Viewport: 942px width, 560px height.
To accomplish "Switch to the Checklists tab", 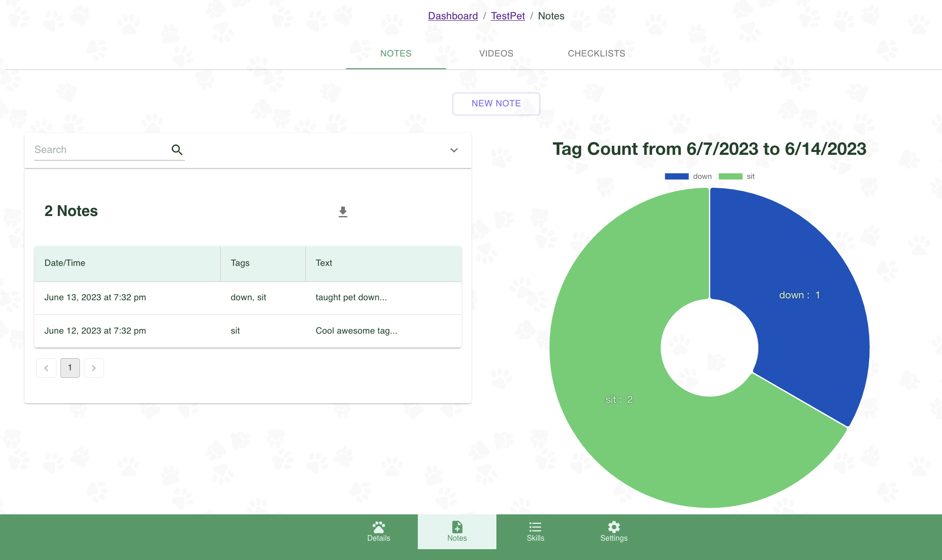I will coord(596,54).
